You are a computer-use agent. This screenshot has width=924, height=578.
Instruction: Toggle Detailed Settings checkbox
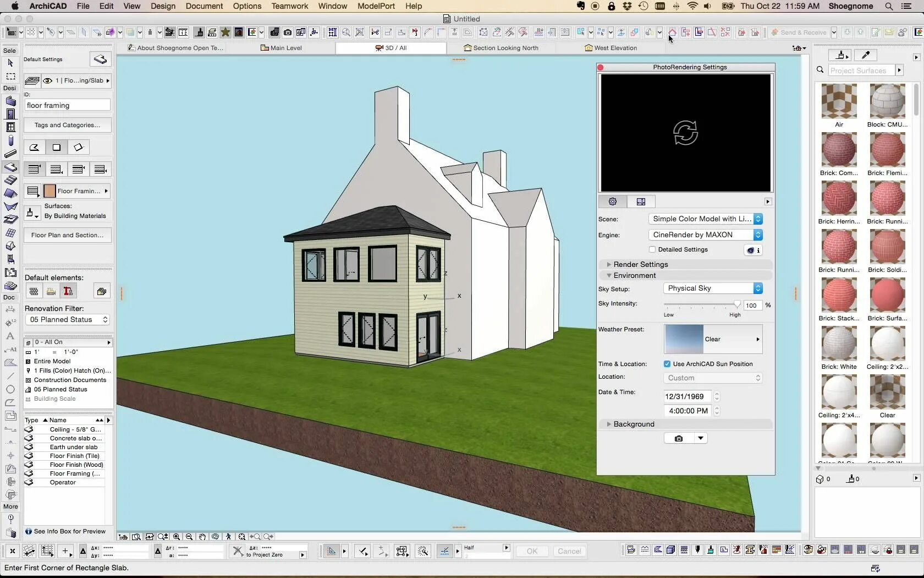[652, 249]
